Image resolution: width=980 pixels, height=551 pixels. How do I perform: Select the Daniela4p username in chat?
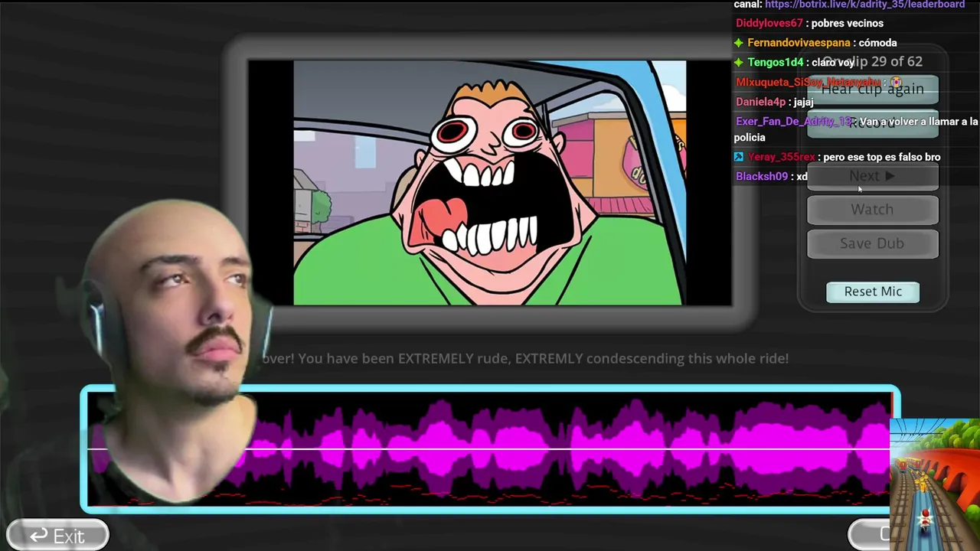coord(761,102)
